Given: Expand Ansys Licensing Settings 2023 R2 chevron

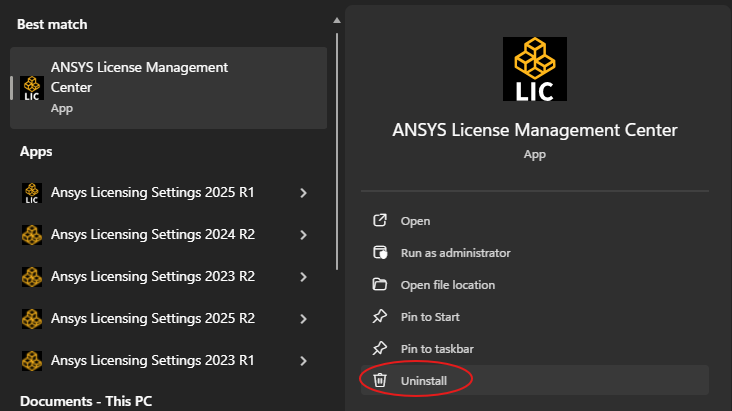Looking at the screenshot, I should click(303, 277).
